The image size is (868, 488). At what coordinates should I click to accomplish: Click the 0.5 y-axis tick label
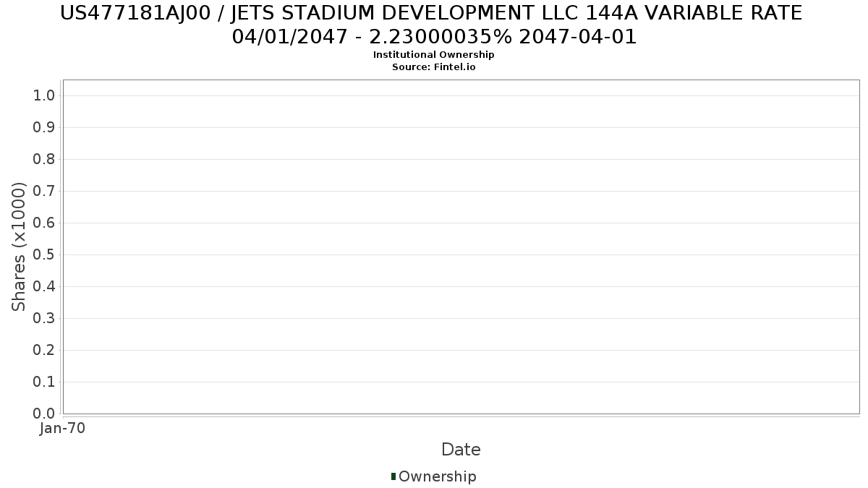pyautogui.click(x=44, y=254)
